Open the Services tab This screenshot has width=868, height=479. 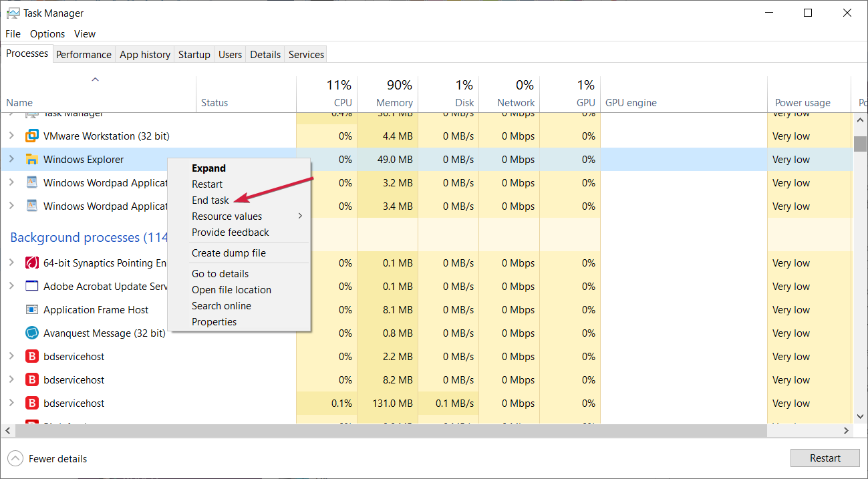tap(306, 55)
